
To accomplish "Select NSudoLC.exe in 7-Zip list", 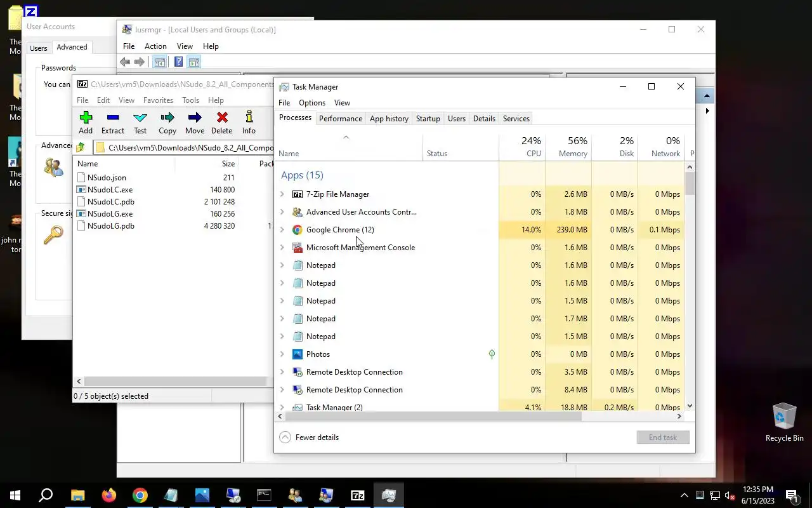I will point(110,190).
